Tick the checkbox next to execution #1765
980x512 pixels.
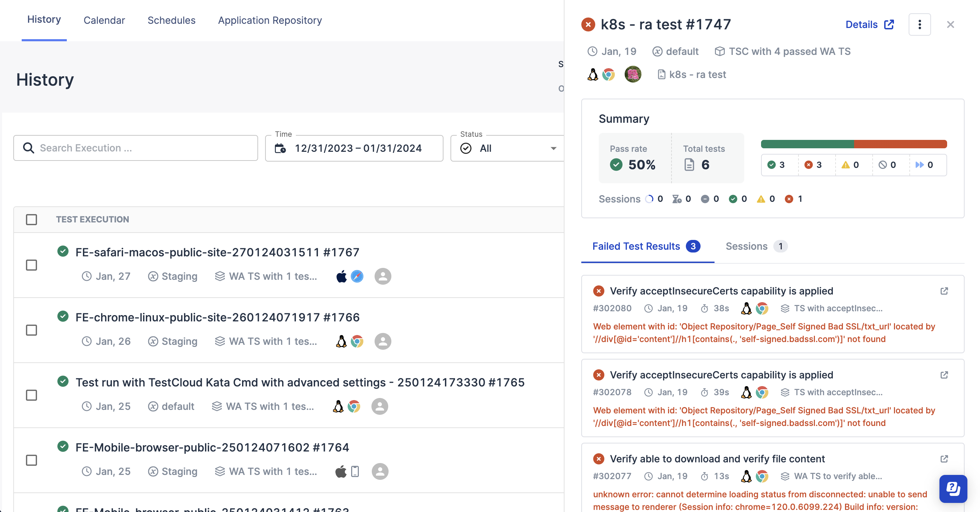[x=31, y=396]
